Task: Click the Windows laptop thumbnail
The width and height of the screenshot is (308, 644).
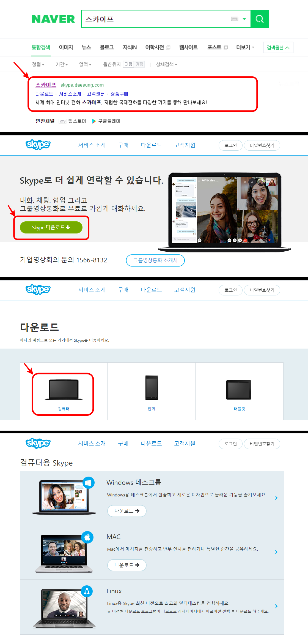Action: pos(64,497)
